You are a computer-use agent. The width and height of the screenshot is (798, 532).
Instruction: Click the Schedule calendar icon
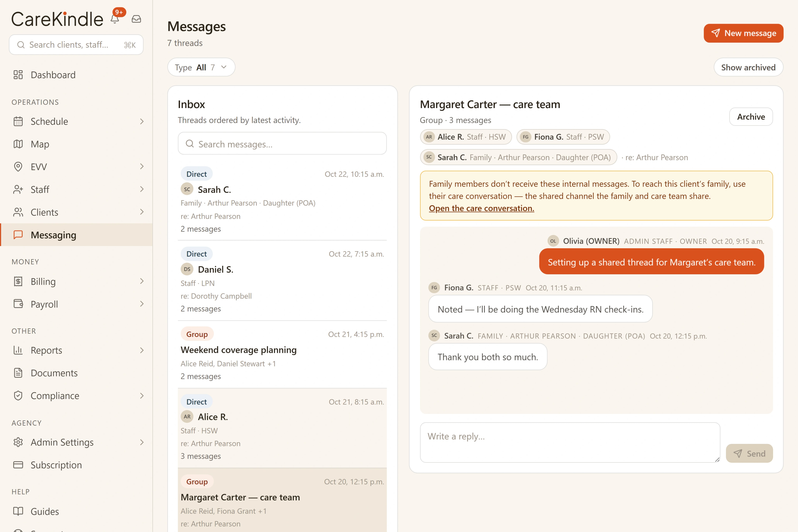(18, 121)
